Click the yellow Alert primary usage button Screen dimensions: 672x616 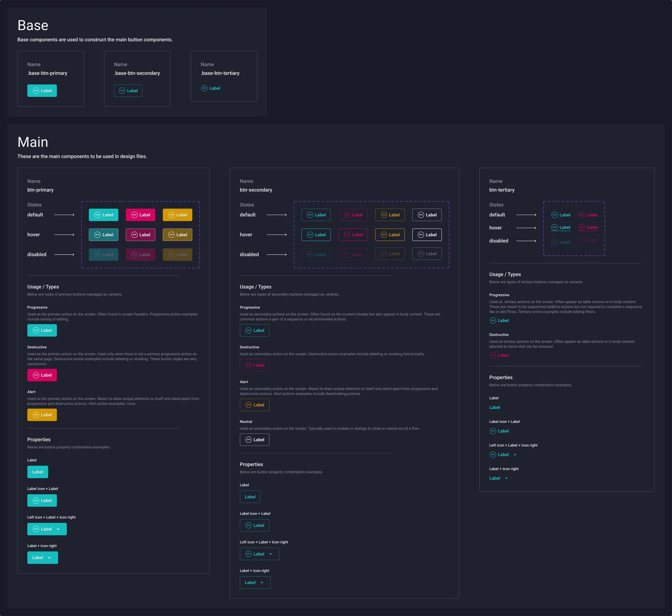pyautogui.click(x=42, y=415)
